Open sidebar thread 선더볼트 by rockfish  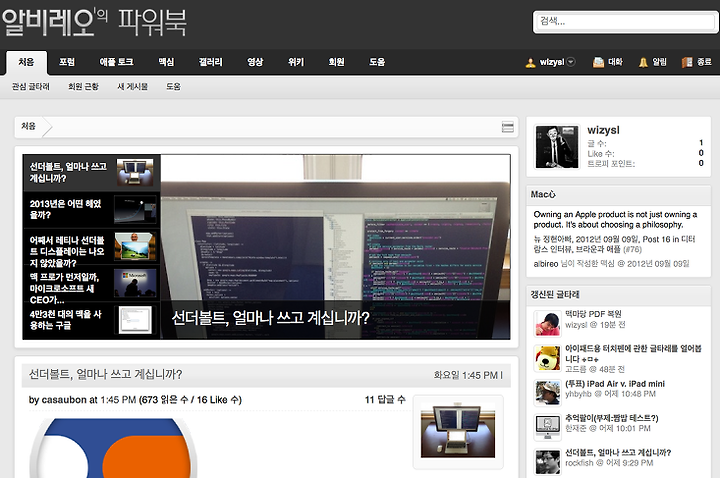618,453
